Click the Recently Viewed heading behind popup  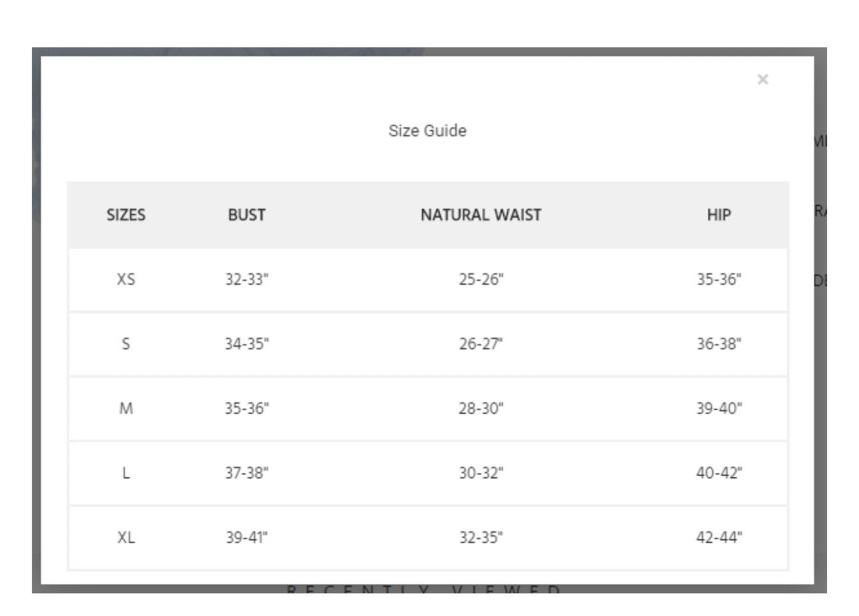(x=424, y=590)
